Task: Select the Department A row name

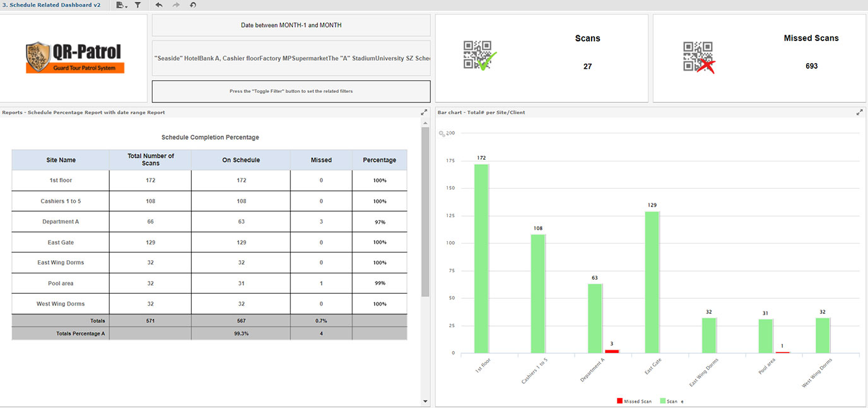Action: pyautogui.click(x=61, y=222)
